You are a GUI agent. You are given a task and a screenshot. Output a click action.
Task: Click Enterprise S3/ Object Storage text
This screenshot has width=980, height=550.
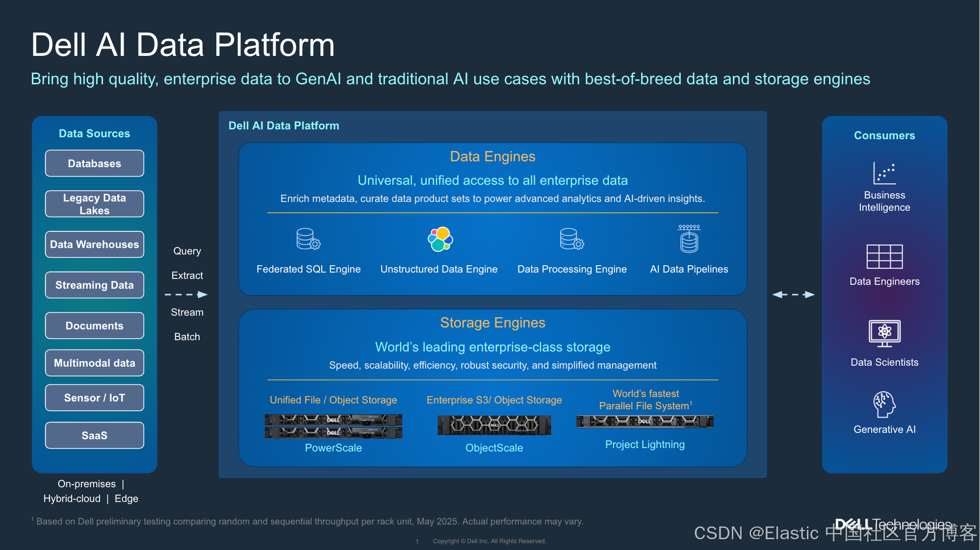(x=494, y=400)
